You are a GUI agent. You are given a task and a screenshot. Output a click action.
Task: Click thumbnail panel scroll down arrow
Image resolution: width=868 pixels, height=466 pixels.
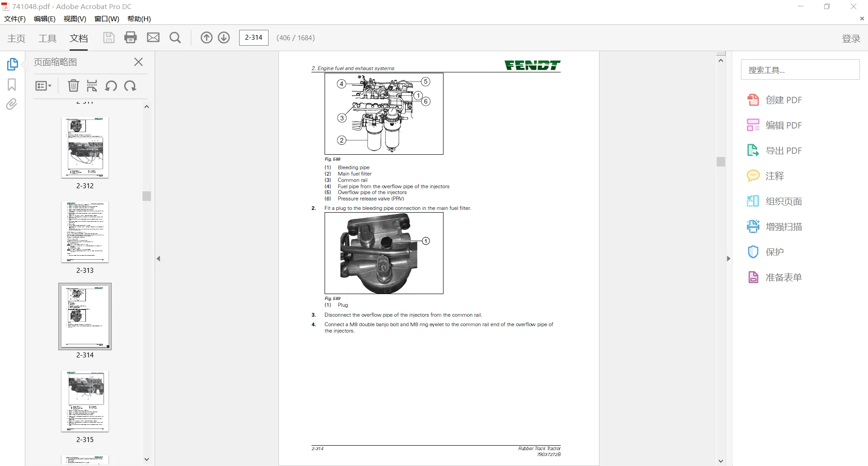coord(146,459)
